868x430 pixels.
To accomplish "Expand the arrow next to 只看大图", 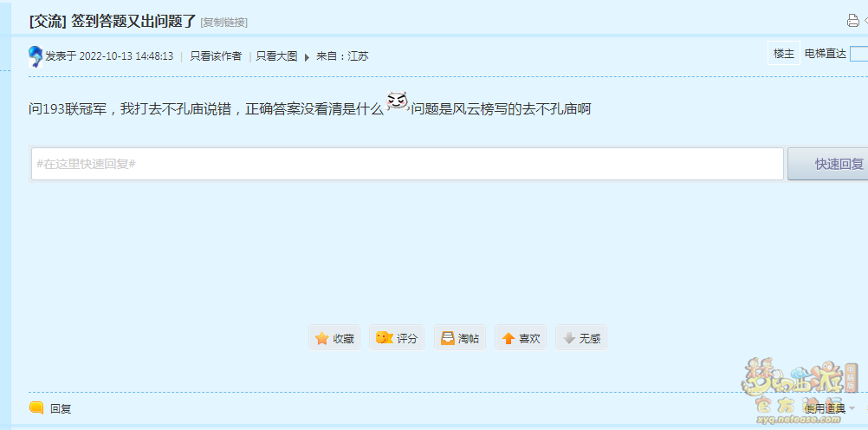I will tap(307, 57).
